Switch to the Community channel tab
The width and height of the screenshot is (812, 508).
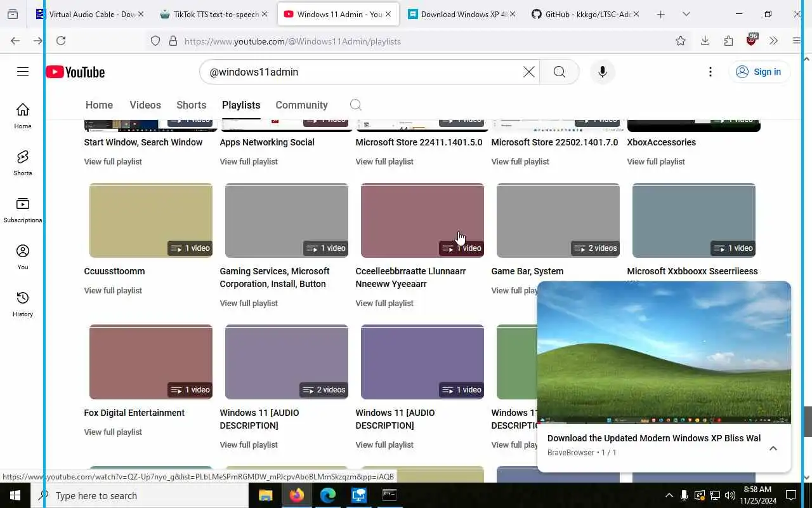pos(301,105)
